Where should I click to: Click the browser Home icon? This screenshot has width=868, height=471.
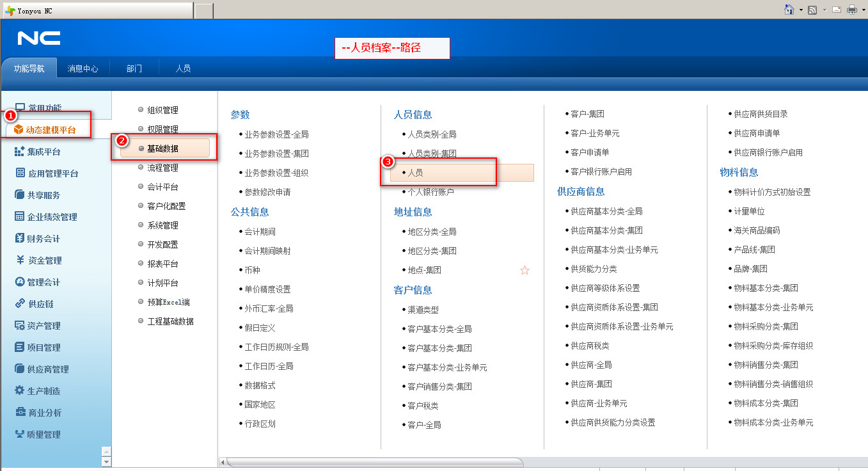click(789, 10)
